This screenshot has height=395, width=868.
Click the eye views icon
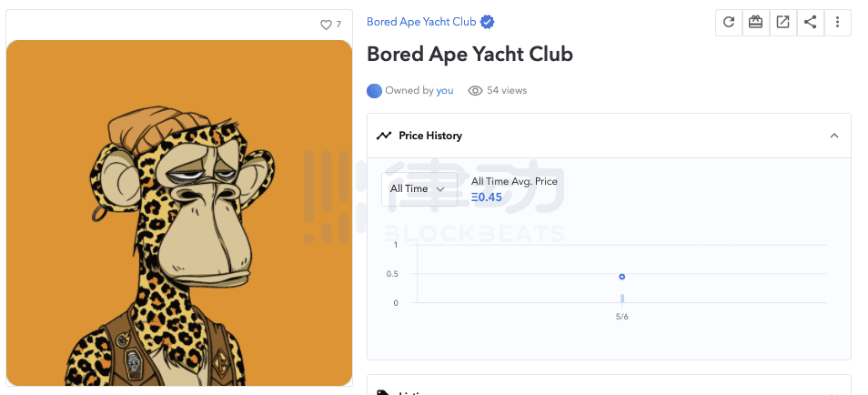475,90
